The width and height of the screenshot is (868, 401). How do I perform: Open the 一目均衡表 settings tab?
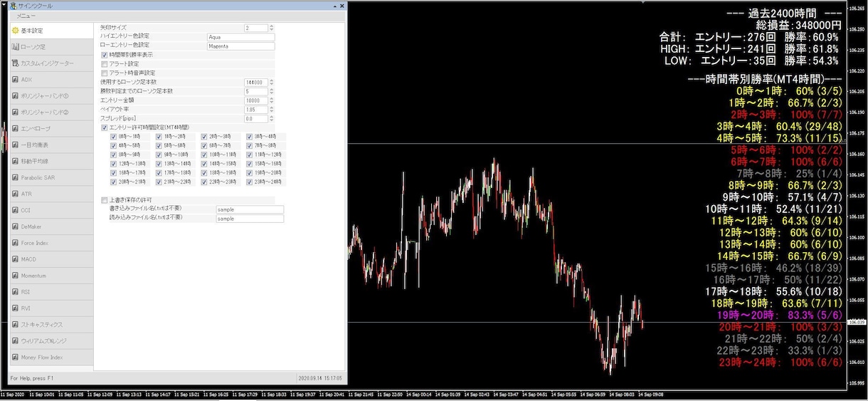51,145
